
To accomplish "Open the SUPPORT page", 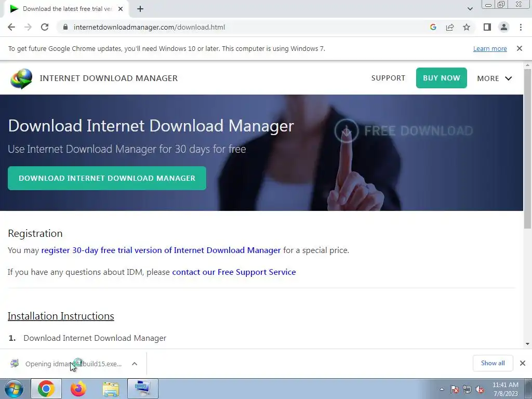I will tap(388, 78).
